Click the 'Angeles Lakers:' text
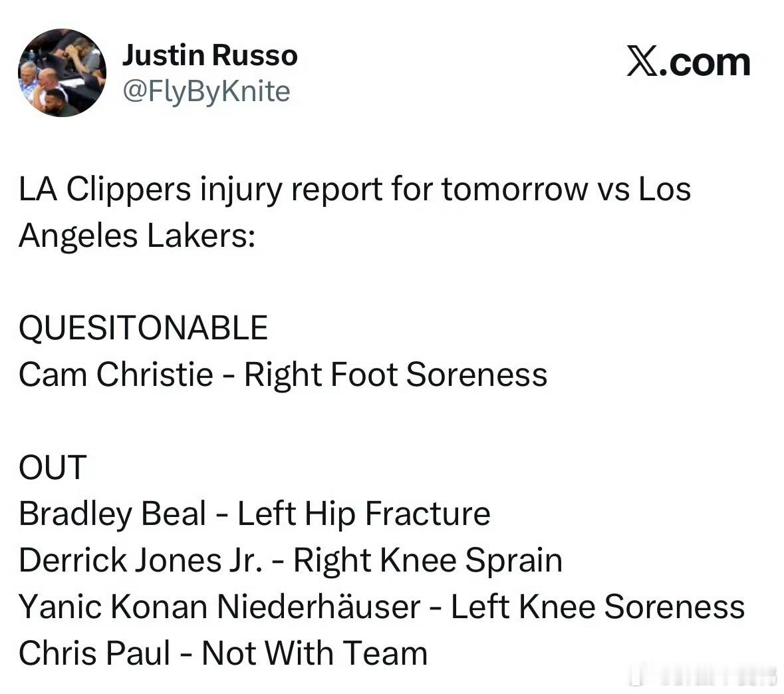The height and width of the screenshot is (694, 784). [137, 236]
